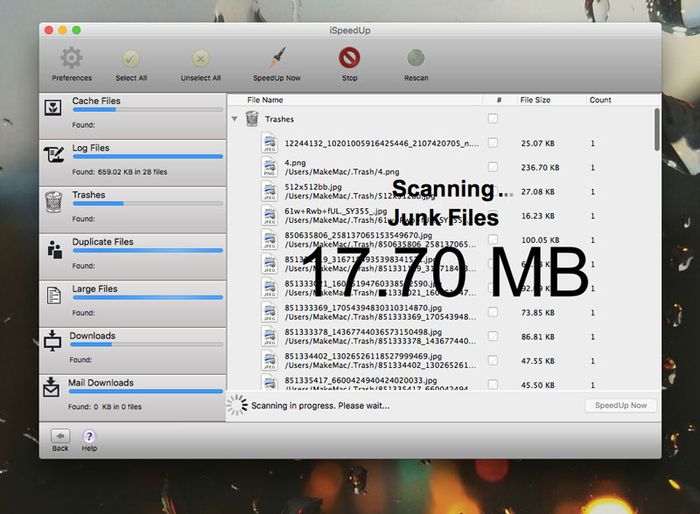Image resolution: width=700 pixels, height=514 pixels.
Task: Sort by Count column header
Action: 600,100
